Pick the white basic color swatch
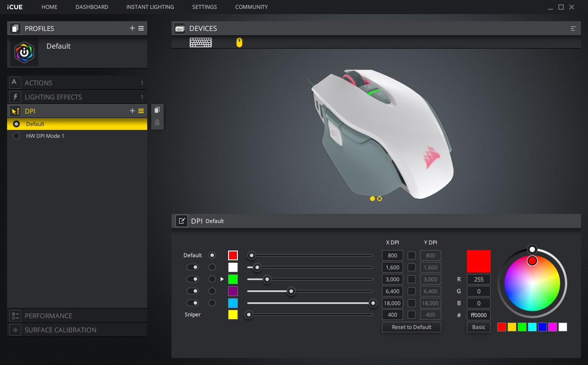 point(563,327)
